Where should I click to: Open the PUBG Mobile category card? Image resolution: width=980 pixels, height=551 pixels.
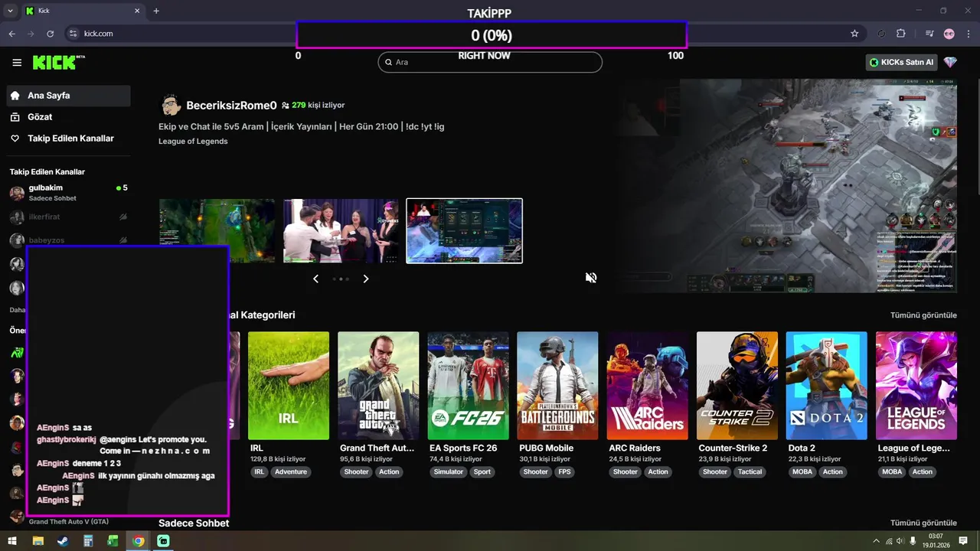[557, 386]
